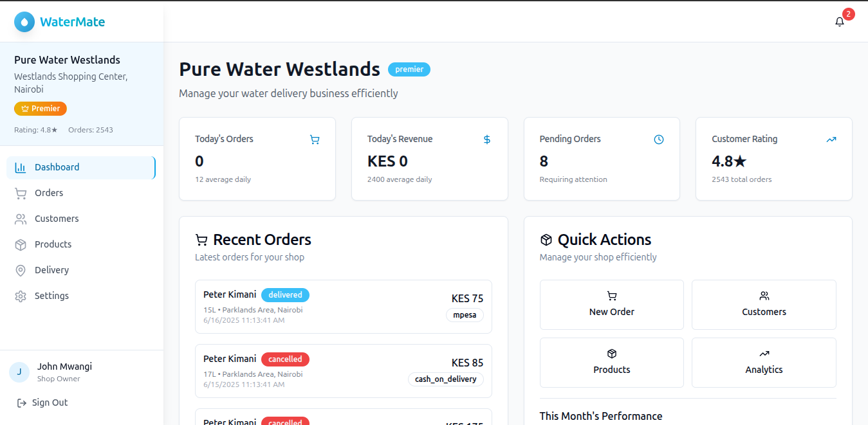Screen dimensions: 868x425
Task: Click the J user avatar
Action: point(19,372)
